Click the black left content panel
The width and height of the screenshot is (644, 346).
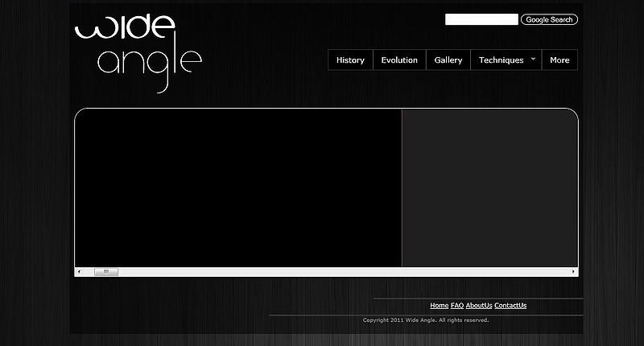point(237,187)
